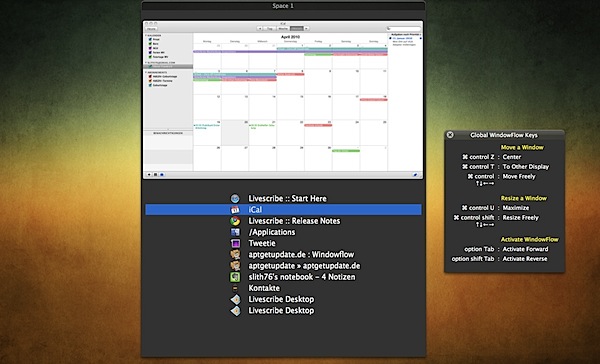Expand the Aufgaben nach Priorität sort dropdown
Screen dimensions: 600x364
click(405, 34)
